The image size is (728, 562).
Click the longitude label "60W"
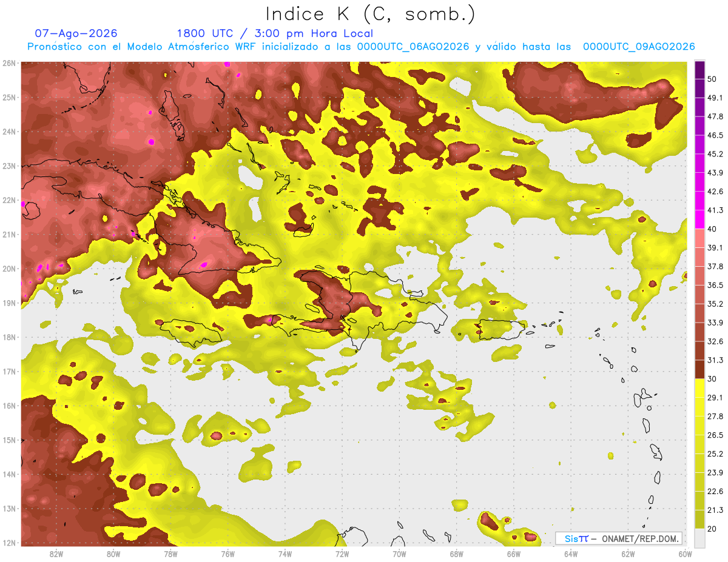pyautogui.click(x=686, y=554)
